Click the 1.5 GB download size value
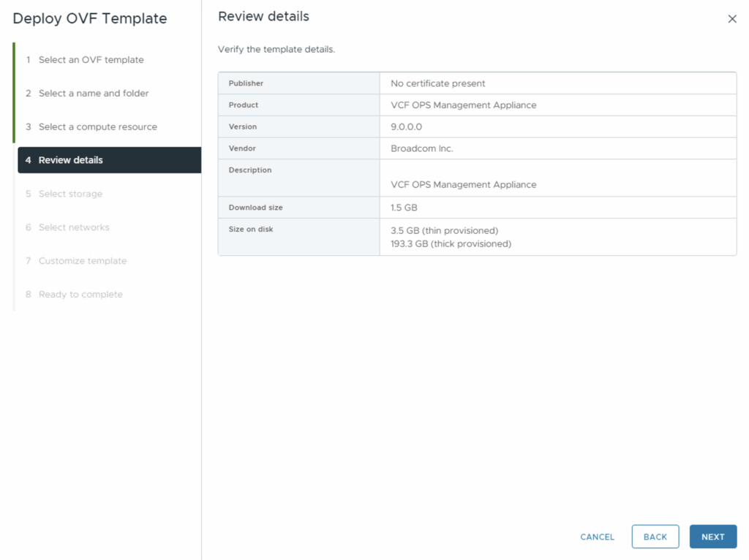 click(404, 208)
